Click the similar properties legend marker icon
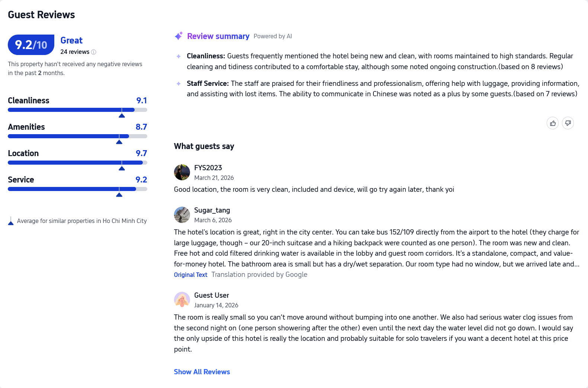The width and height of the screenshot is (588, 388). [x=11, y=222]
